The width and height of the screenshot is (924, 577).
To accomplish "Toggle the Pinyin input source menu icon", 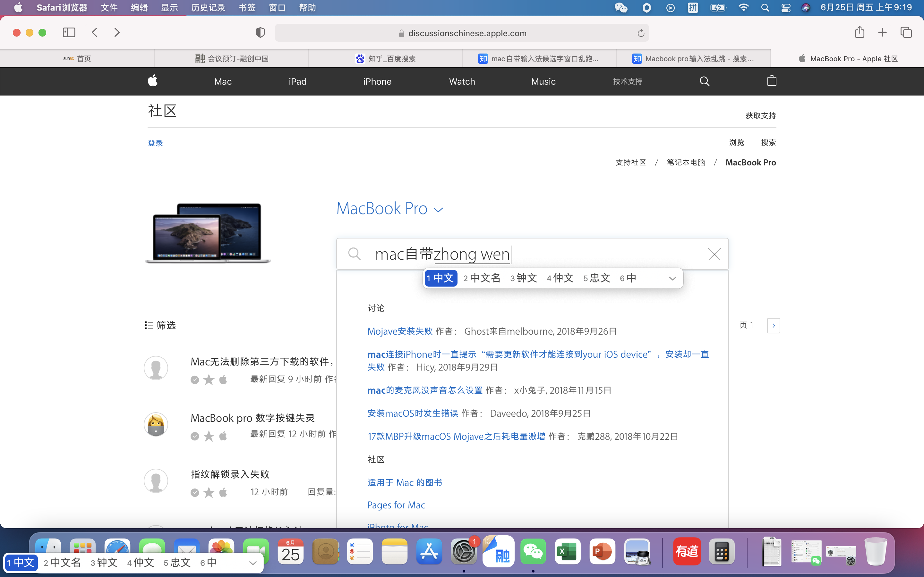I will coord(693,8).
